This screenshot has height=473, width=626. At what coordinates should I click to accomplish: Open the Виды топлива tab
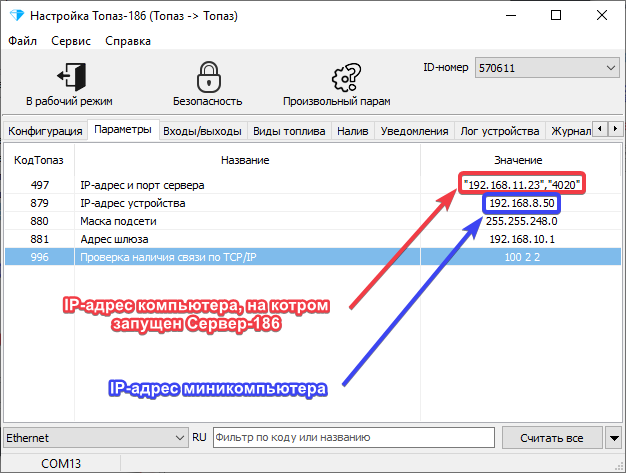tap(289, 131)
